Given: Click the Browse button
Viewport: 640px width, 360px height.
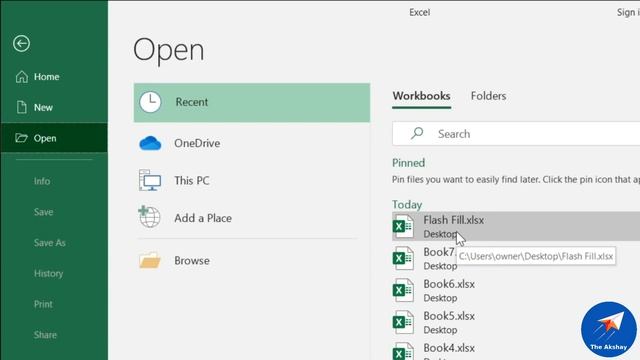Looking at the screenshot, I should 252,260.
